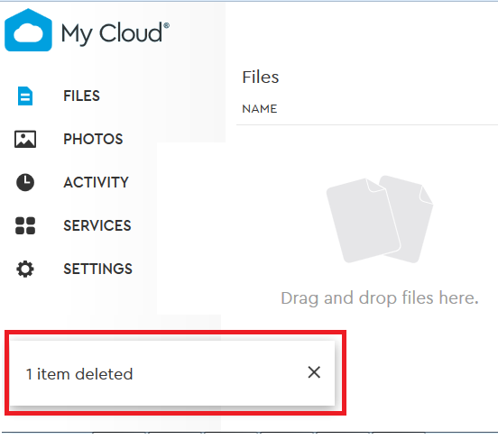
Task: Select the blue Files document icon
Action: coord(25,96)
